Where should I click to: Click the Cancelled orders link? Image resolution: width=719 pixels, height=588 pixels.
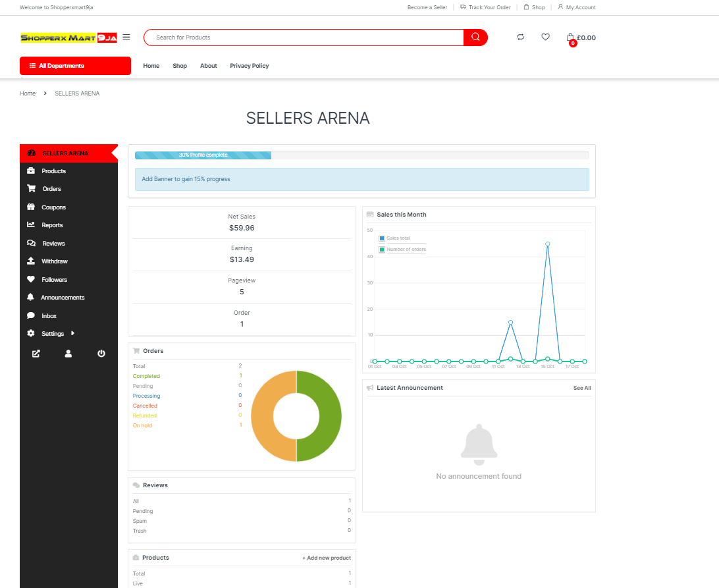[x=145, y=406]
